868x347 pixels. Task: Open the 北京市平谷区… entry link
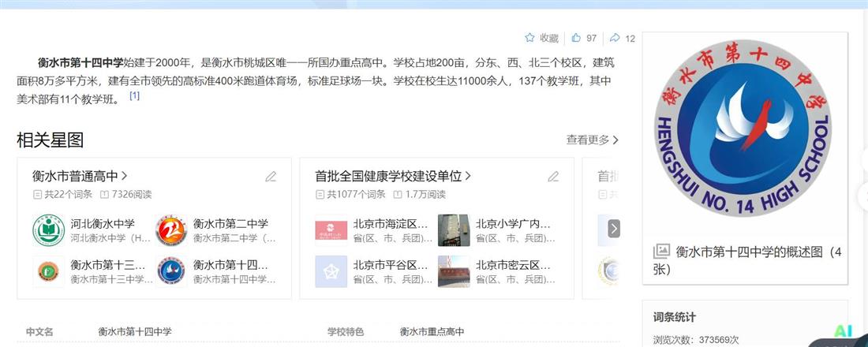391,264
